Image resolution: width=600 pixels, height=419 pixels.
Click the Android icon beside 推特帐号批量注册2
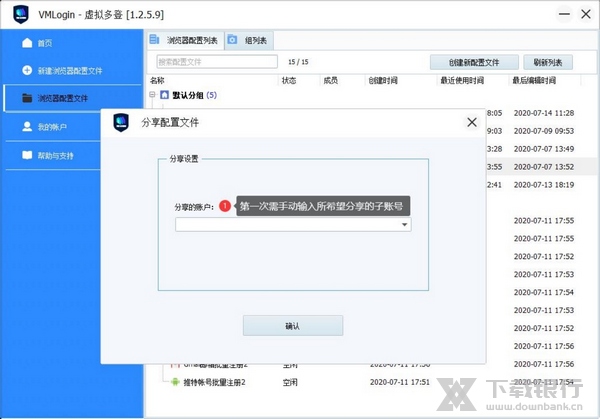pos(175,382)
